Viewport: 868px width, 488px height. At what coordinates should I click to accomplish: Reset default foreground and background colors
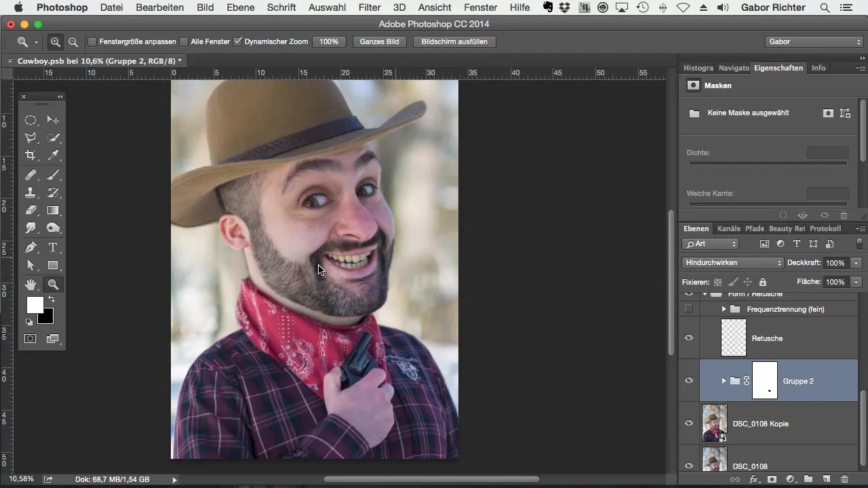(x=29, y=322)
